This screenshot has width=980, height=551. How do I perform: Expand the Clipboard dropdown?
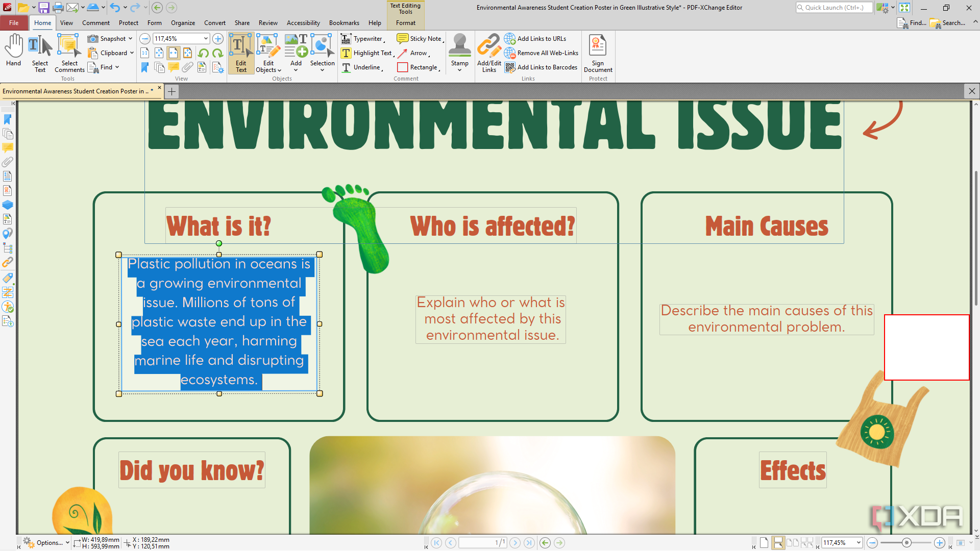(132, 53)
